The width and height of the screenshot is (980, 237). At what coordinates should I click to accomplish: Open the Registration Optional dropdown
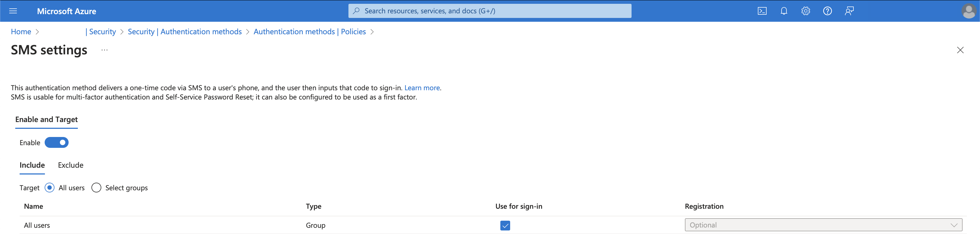[x=823, y=225]
